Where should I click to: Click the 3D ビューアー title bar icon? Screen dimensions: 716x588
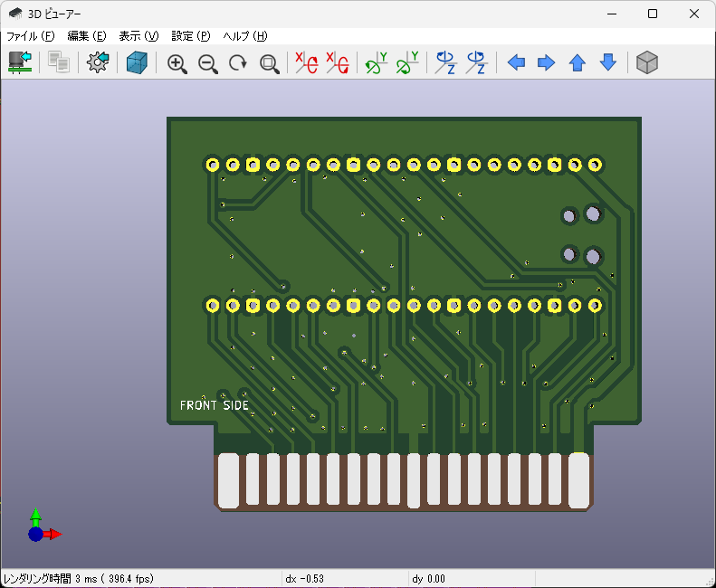15,14
